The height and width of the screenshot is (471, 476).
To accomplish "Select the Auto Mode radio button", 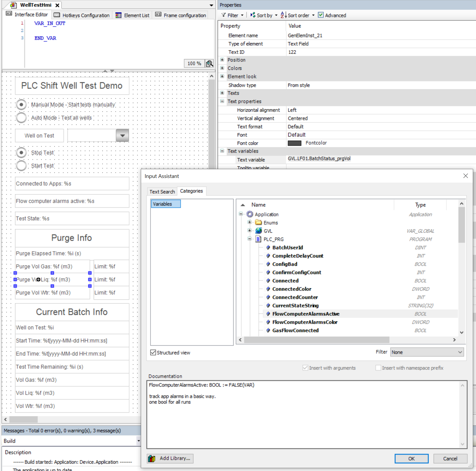I will pos(21,118).
